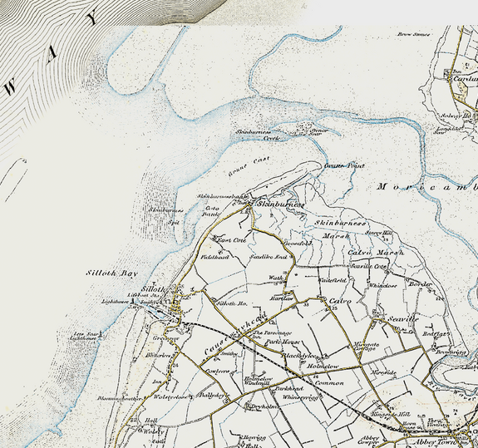Click the 'Wolstyclose' label
Screen dimensions: 478x448
click(170, 397)
